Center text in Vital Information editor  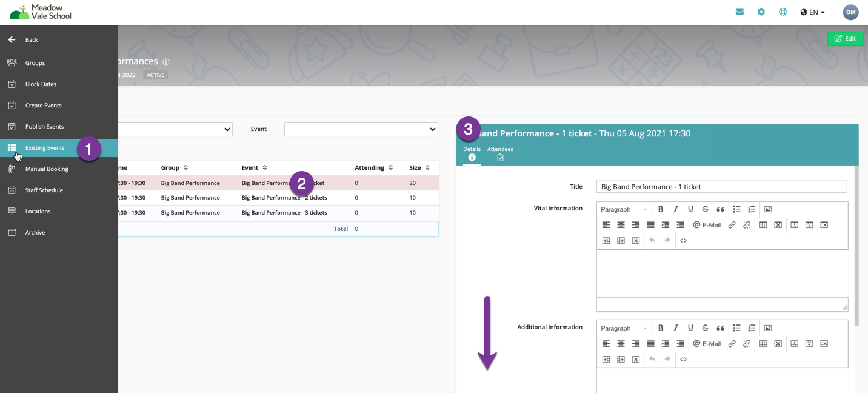tap(621, 225)
